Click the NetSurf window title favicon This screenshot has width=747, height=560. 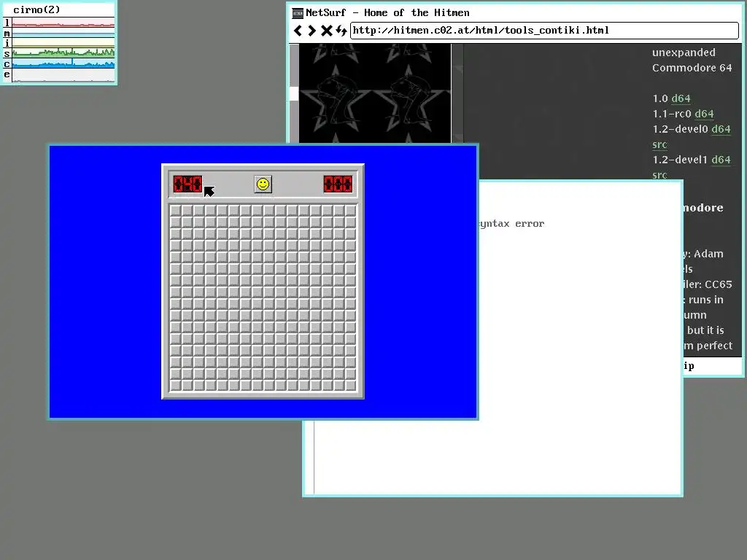coord(298,13)
